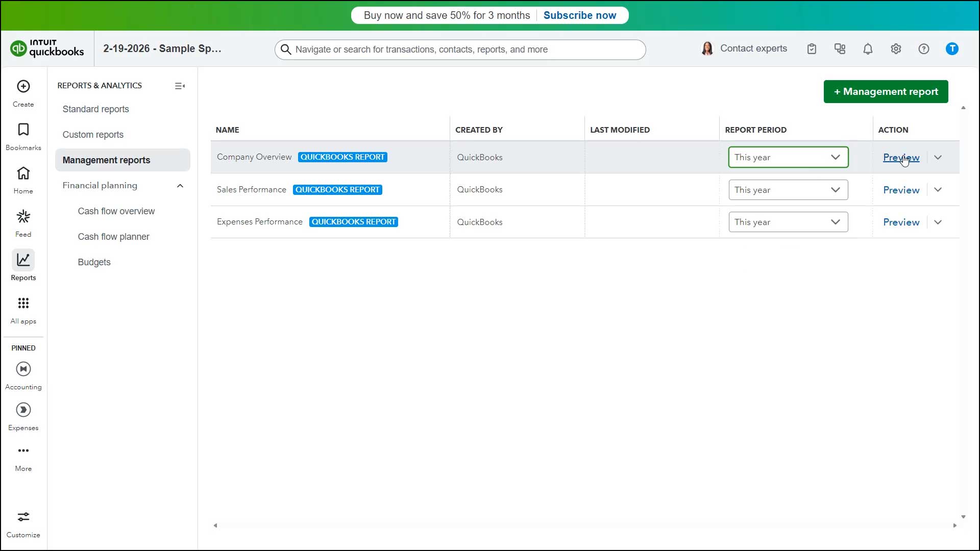Screen dimensions: 980x551
Task: Expand action arrow for Expenses Performance
Action: [938, 222]
